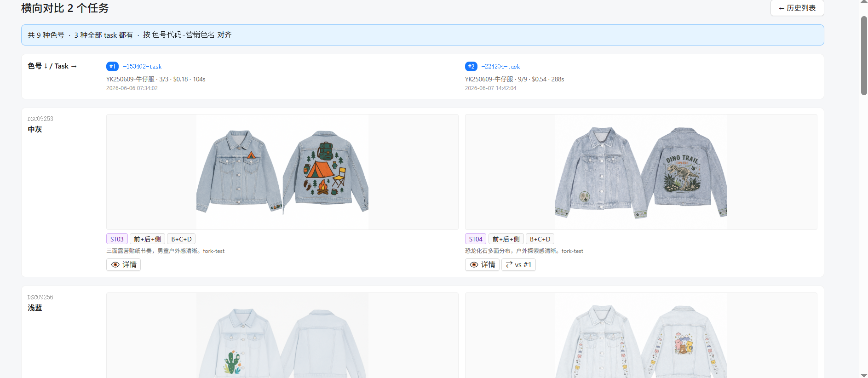Click the 横向对比 2 个任务 title
The width and height of the screenshot is (868, 378).
pos(65,8)
